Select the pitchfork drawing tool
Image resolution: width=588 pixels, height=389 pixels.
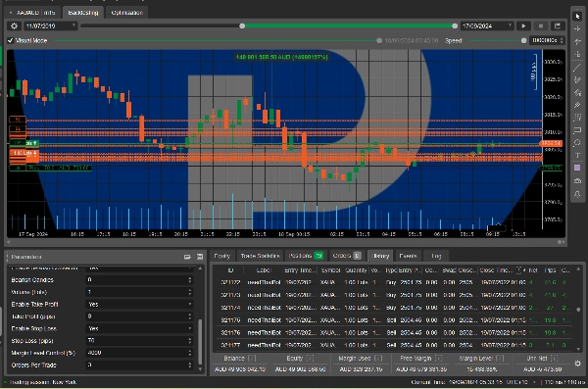click(577, 80)
